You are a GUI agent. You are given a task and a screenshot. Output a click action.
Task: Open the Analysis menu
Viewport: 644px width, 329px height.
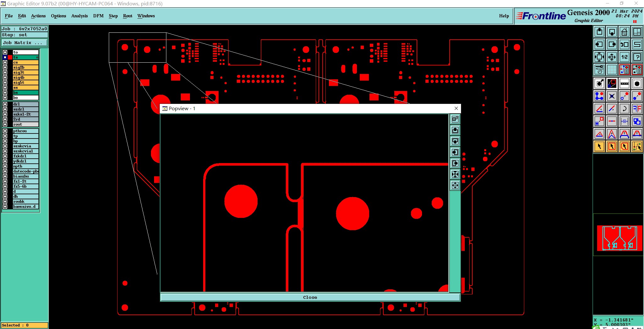pyautogui.click(x=80, y=16)
